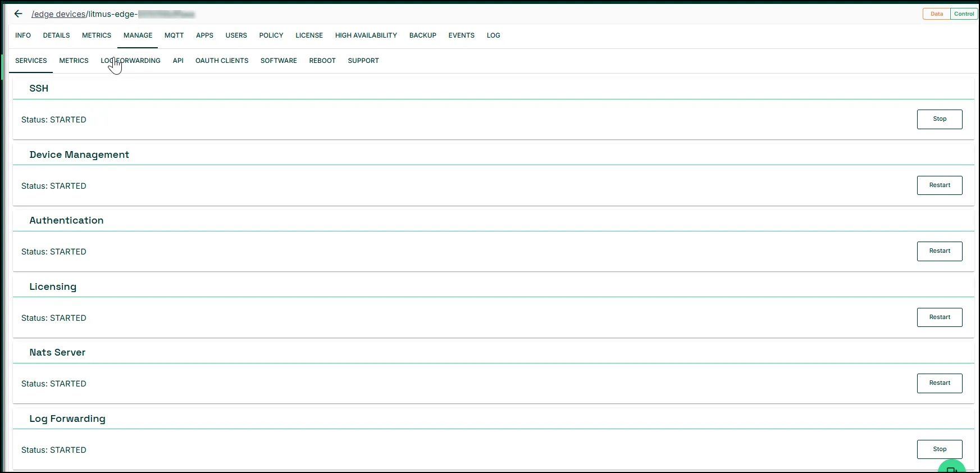Open the EVENTS tab
The width and height of the screenshot is (980, 473).
462,35
